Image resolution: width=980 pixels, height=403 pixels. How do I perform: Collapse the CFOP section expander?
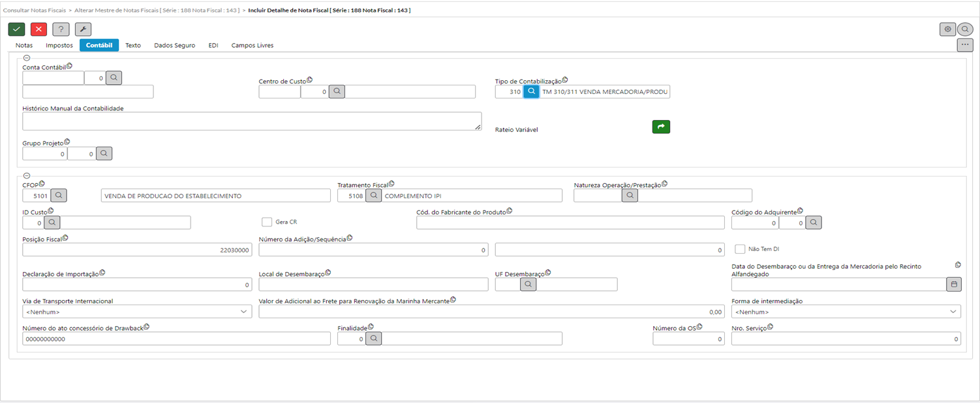[x=27, y=175]
